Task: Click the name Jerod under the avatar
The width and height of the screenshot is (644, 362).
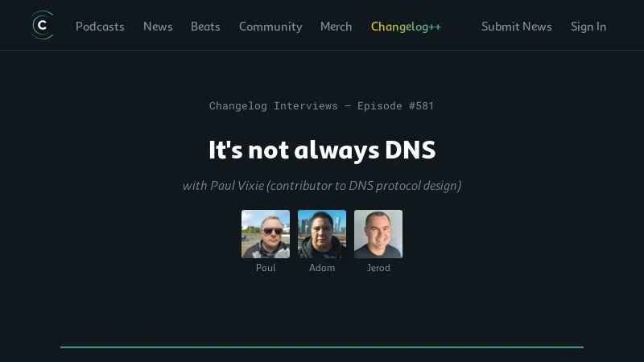Action: [x=378, y=268]
